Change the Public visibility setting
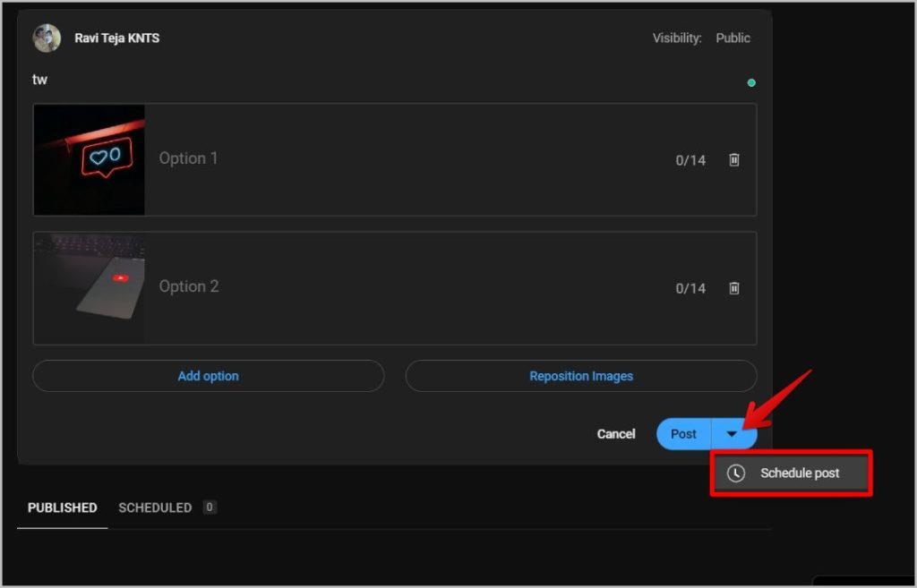917x588 pixels. coord(733,38)
